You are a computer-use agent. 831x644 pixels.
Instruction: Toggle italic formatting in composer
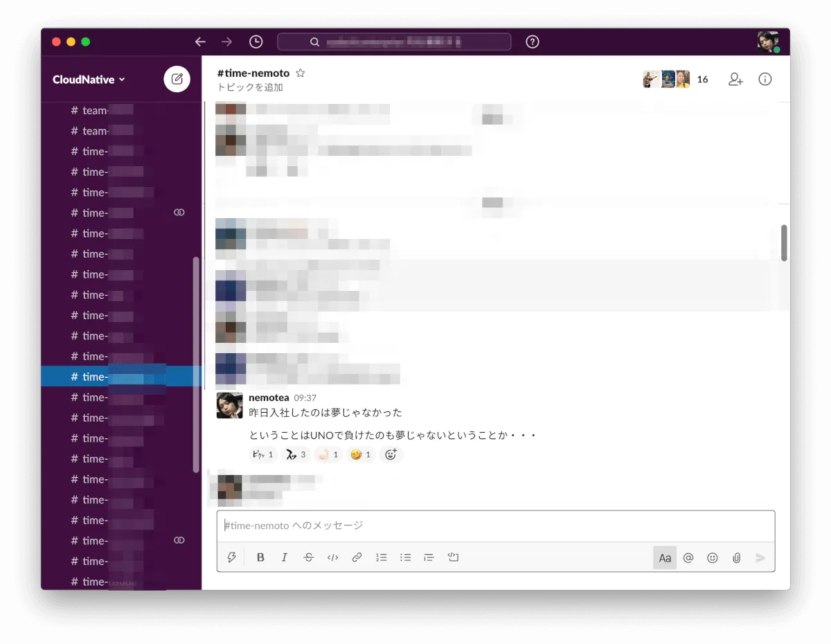[284, 557]
